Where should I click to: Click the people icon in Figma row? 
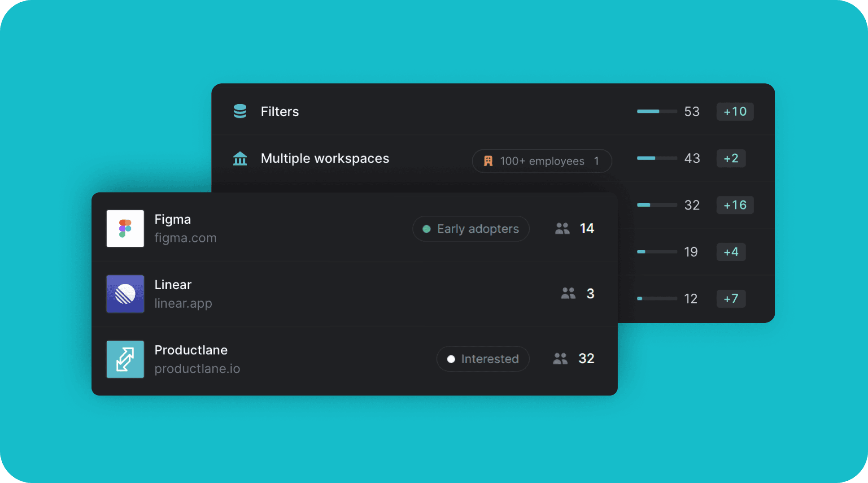(562, 229)
